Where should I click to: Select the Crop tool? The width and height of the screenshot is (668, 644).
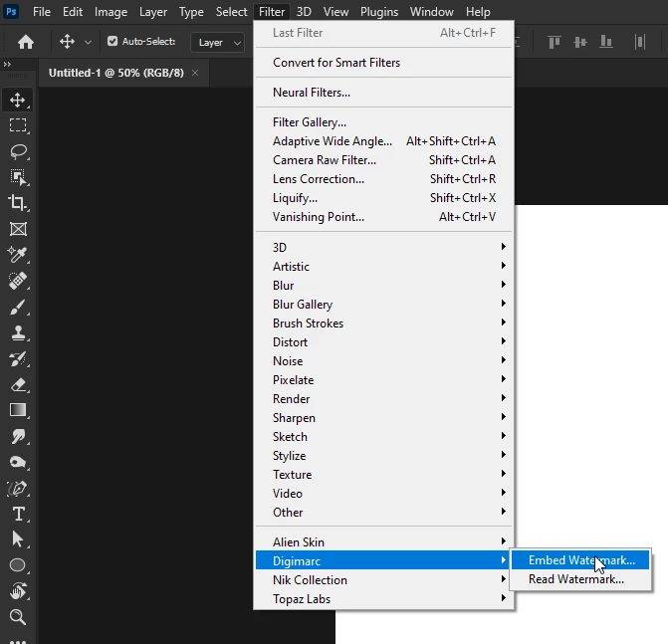point(18,203)
